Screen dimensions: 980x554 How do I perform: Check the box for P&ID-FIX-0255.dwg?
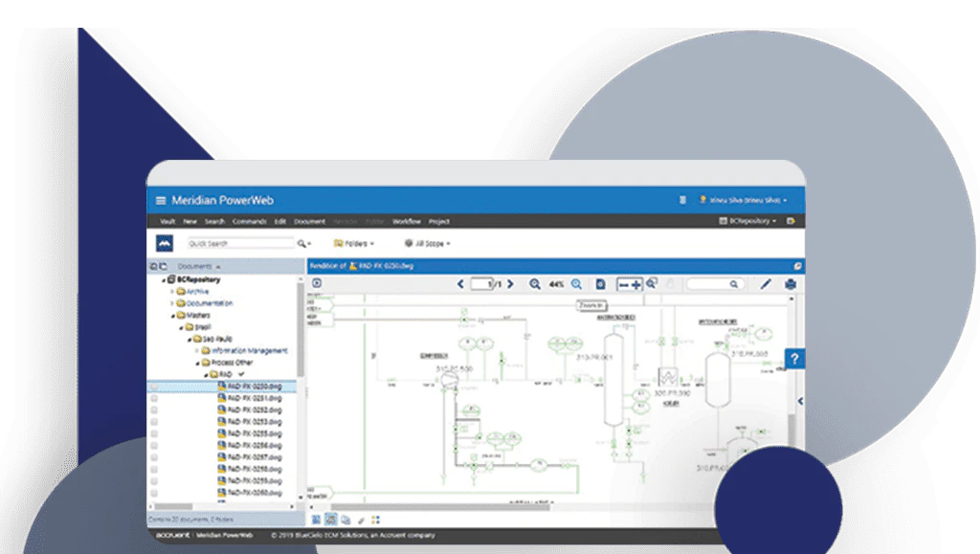(154, 434)
